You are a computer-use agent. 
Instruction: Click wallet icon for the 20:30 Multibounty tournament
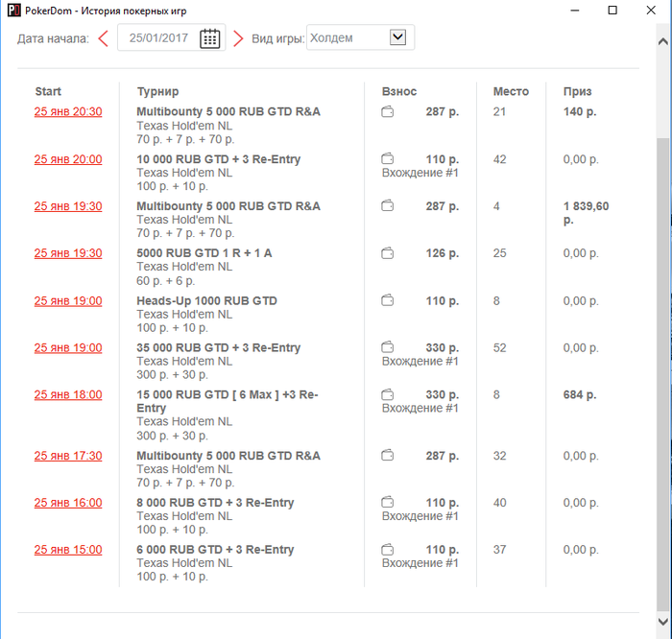(388, 112)
